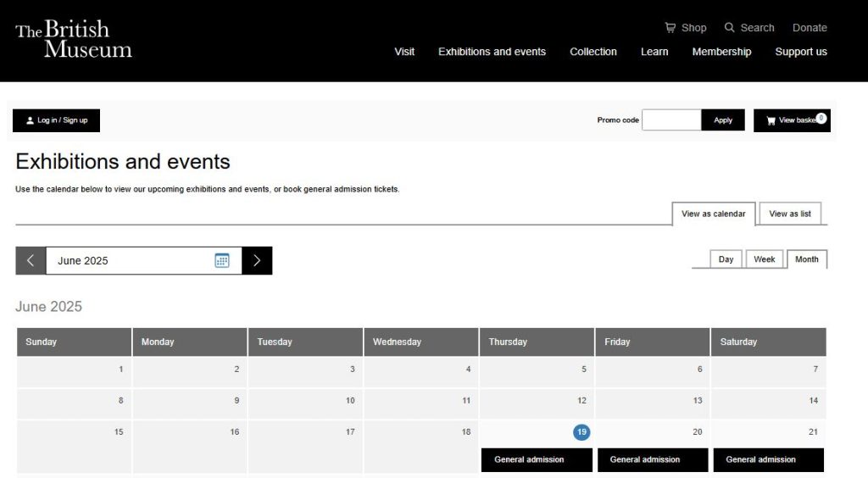Open the Visit menu
The image size is (868, 478).
click(x=404, y=52)
